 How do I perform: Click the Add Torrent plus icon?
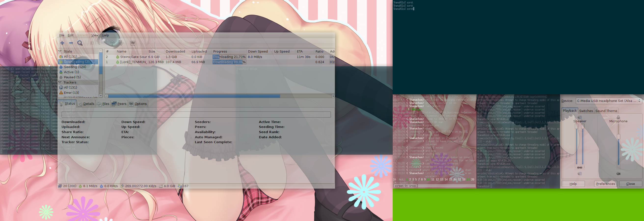[x=62, y=43]
